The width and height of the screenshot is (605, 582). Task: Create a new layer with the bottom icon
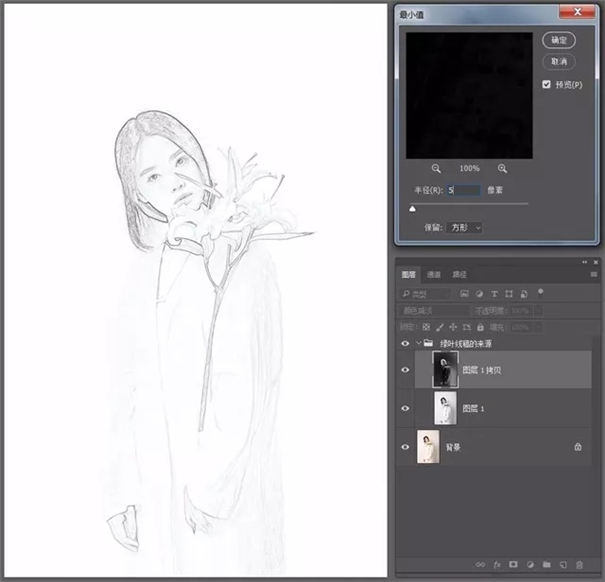coord(562,566)
